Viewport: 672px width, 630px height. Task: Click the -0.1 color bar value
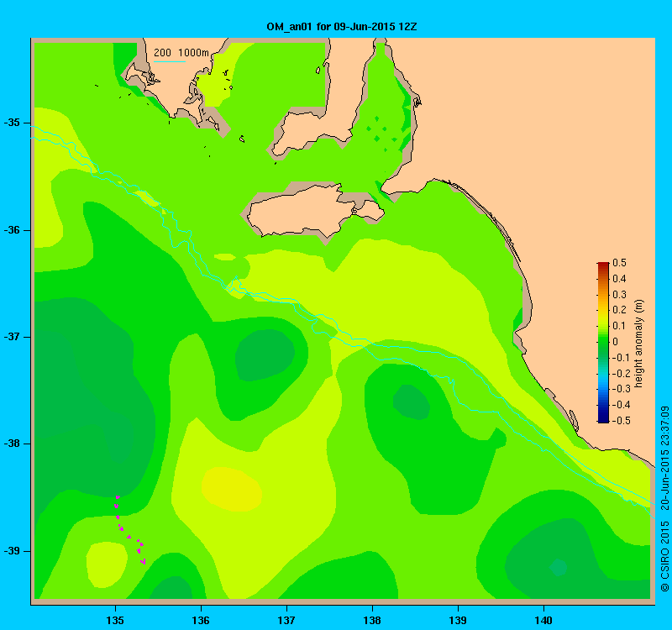620,358
